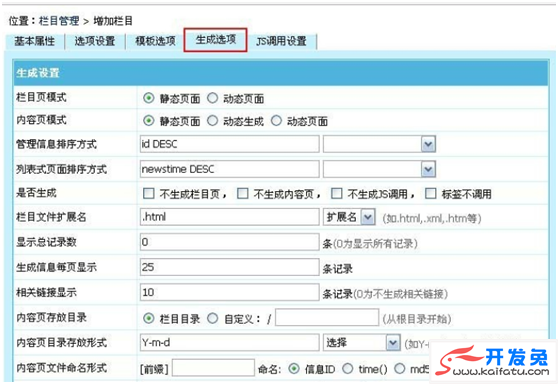Screen dimensions: 558x384
Task: Select 动态页面 for 栏目页模式
Action: 212,98
